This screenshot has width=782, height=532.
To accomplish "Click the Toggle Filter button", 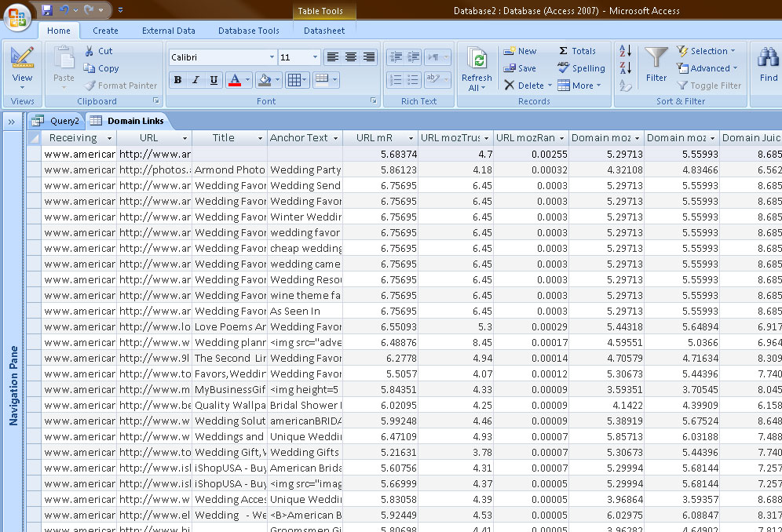I will 709,86.
